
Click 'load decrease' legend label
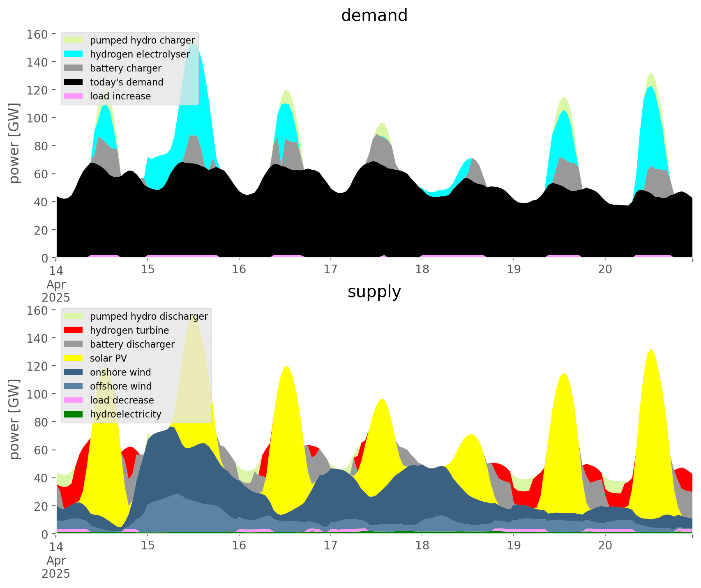tap(122, 400)
